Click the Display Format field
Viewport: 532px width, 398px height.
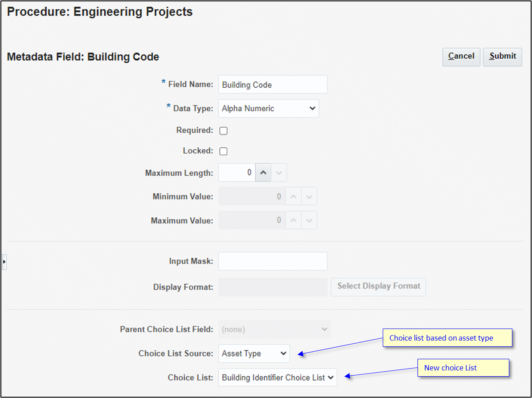[x=272, y=287]
